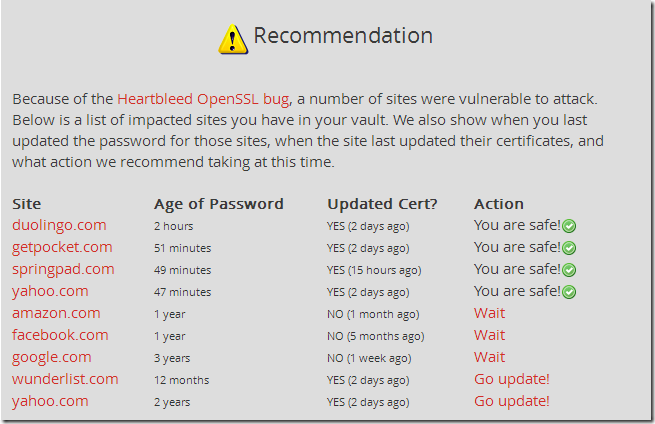Click the "Wait" action for facebook.com

(x=490, y=335)
